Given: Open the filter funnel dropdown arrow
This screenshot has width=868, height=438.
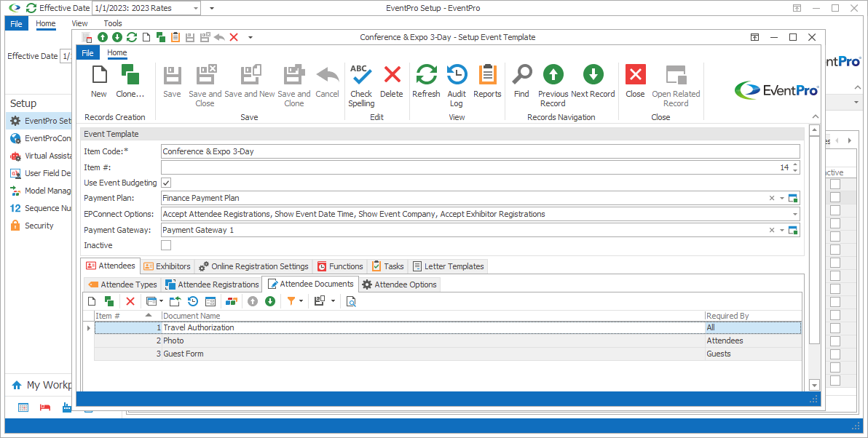Looking at the screenshot, I should [x=301, y=300].
